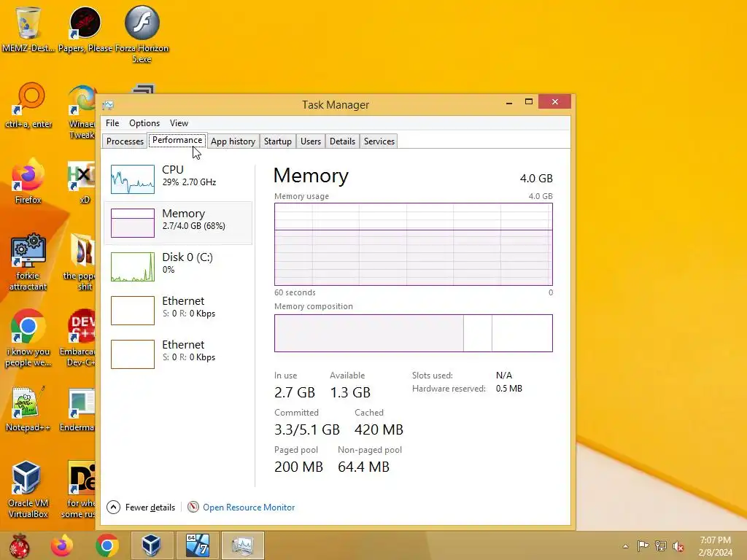Click the Task Manager taskbar button

click(242, 545)
